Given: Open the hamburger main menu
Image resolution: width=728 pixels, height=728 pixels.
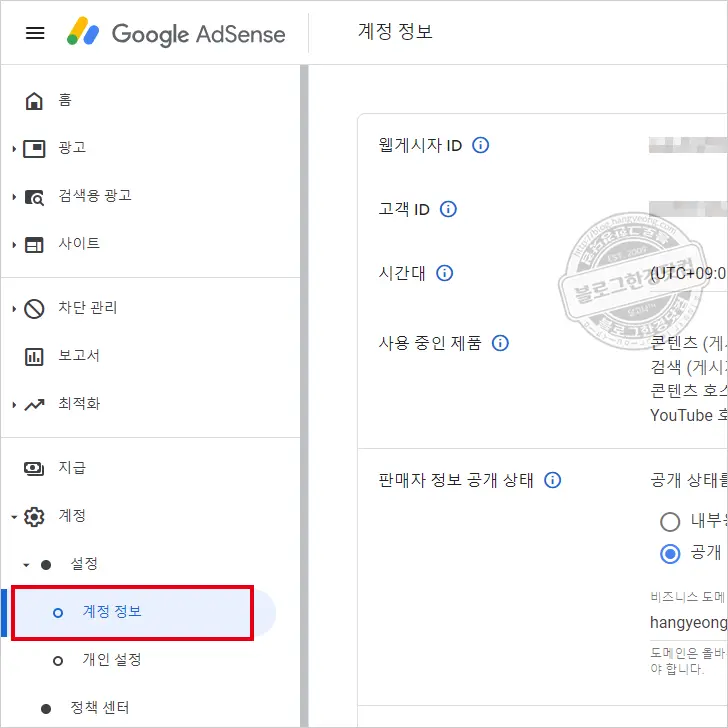Looking at the screenshot, I should coord(35,33).
